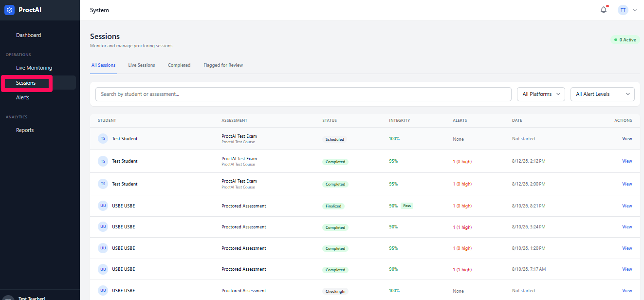
Task: Select the Completed tab
Action: pos(179,65)
